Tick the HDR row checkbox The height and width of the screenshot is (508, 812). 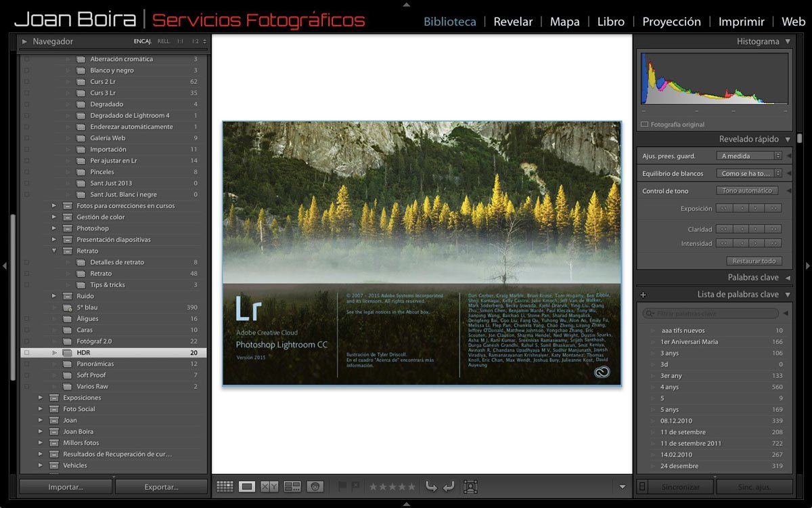tap(26, 353)
